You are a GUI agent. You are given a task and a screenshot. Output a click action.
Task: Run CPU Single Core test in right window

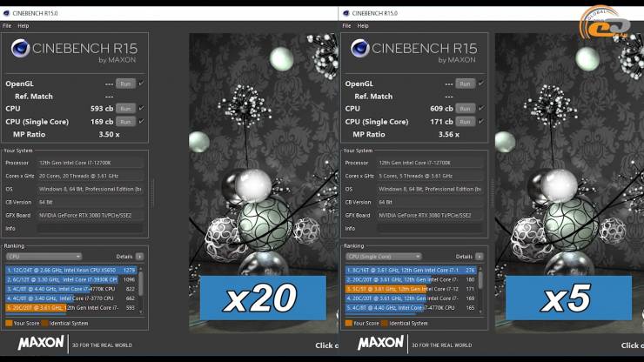click(x=466, y=122)
